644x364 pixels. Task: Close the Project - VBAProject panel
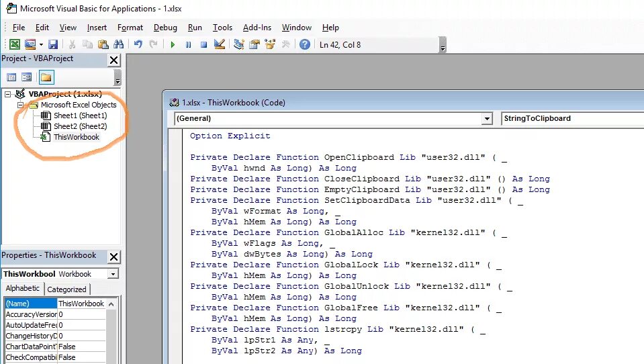(x=113, y=60)
